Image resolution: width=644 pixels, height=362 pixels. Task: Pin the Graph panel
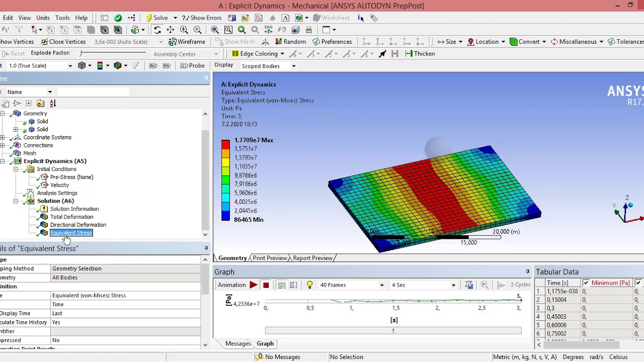(528, 272)
